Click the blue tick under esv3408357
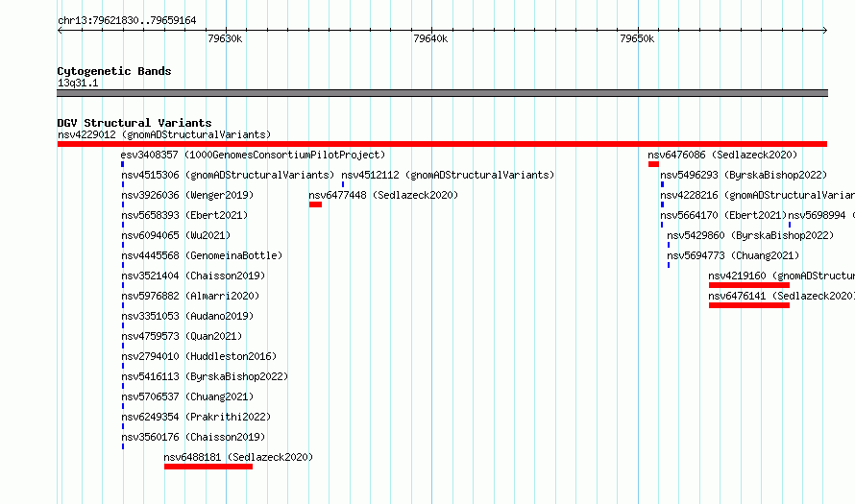The image size is (855, 504). click(x=123, y=164)
